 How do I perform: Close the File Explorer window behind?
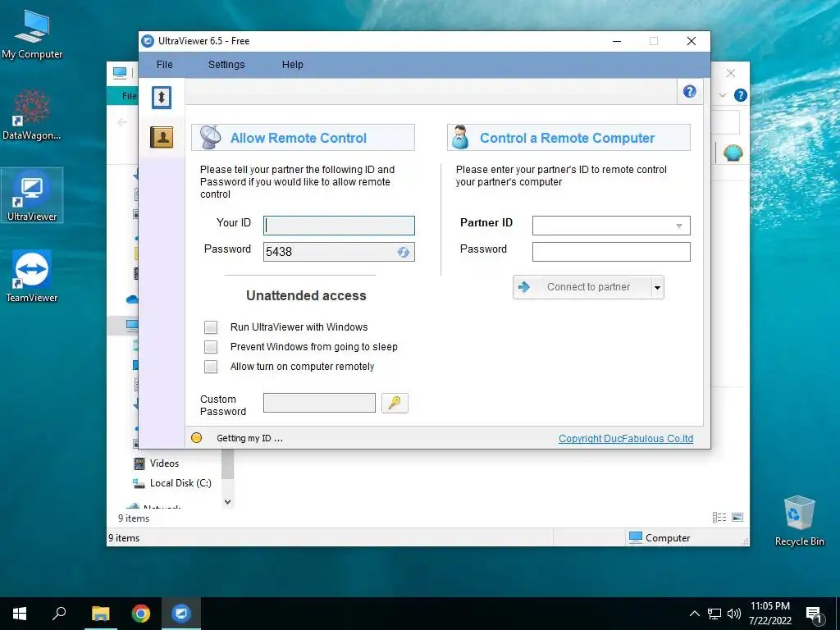(x=731, y=73)
